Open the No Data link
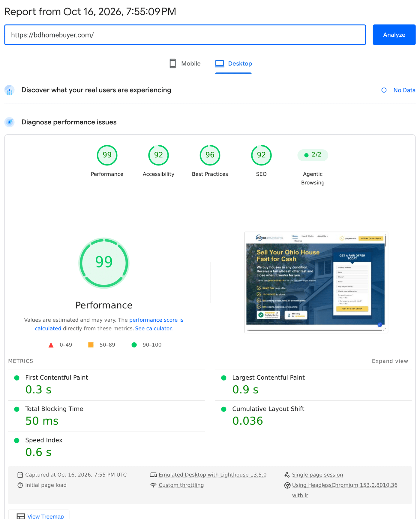Image resolution: width=420 pixels, height=519 pixels. [x=404, y=90]
